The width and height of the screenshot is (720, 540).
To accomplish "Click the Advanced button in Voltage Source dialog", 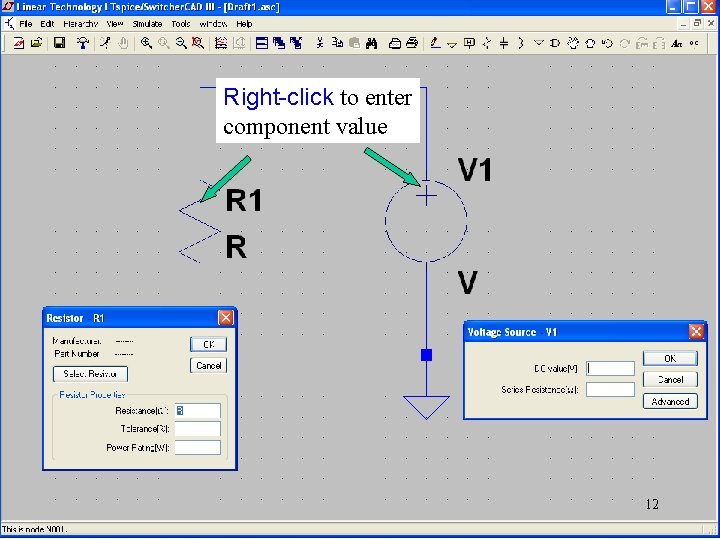I will coord(670,401).
